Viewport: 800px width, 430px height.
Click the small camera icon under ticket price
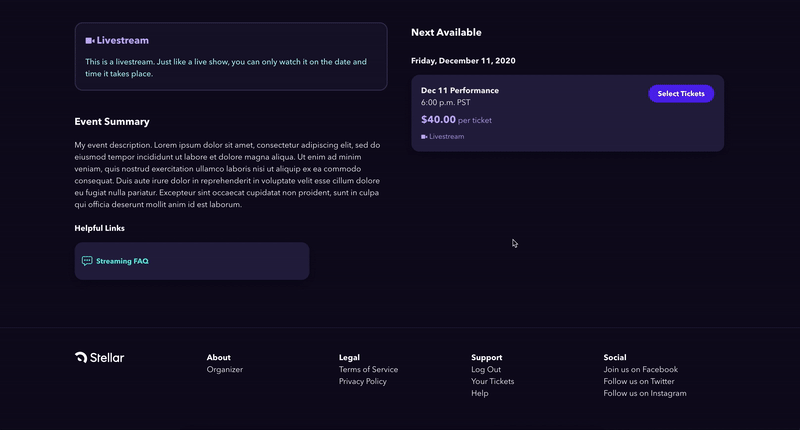tap(424, 137)
